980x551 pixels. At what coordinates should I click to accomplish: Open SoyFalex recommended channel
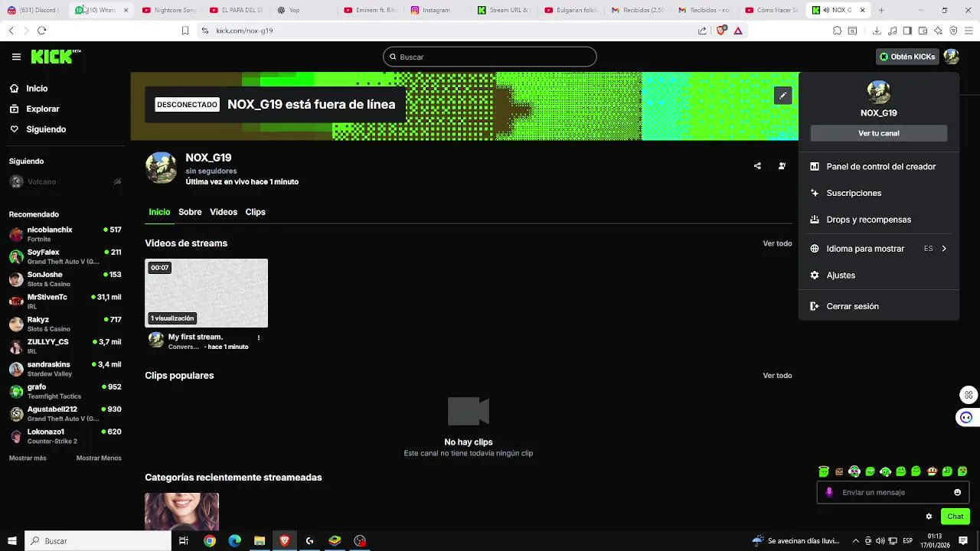coord(65,256)
